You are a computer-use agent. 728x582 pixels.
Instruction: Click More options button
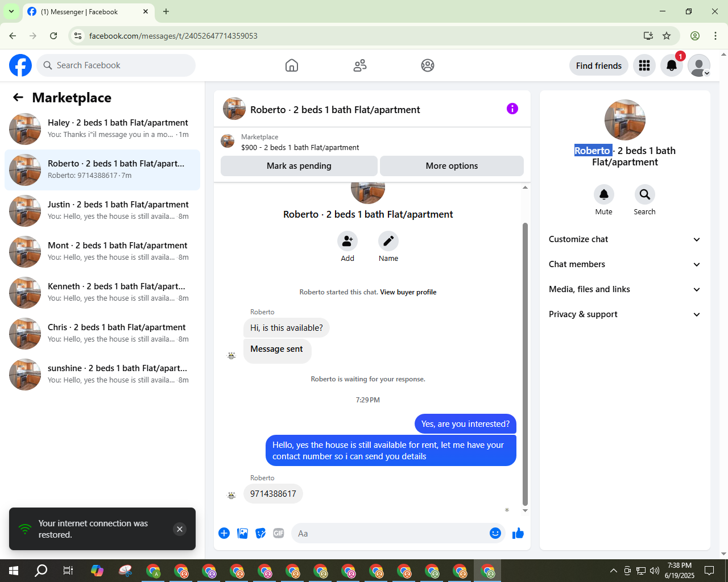click(x=452, y=166)
